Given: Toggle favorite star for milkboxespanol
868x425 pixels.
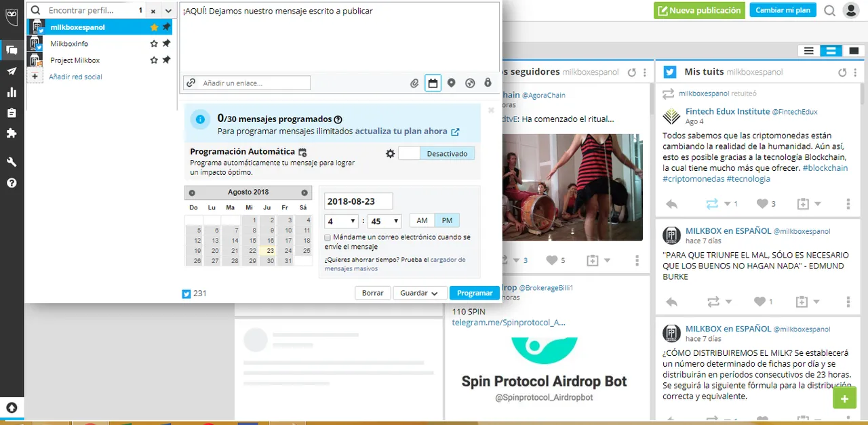Looking at the screenshot, I should point(154,27).
